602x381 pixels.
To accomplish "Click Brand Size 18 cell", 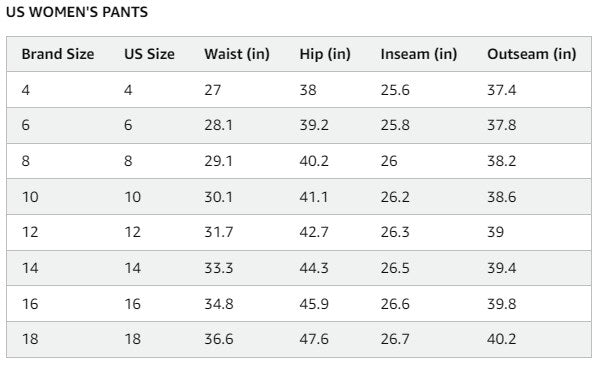I will (x=30, y=339).
